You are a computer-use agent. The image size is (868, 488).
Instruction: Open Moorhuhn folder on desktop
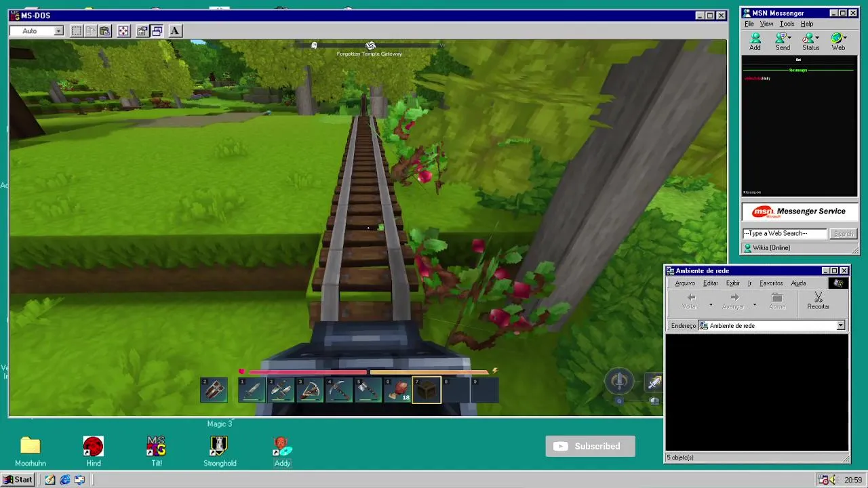point(31,451)
